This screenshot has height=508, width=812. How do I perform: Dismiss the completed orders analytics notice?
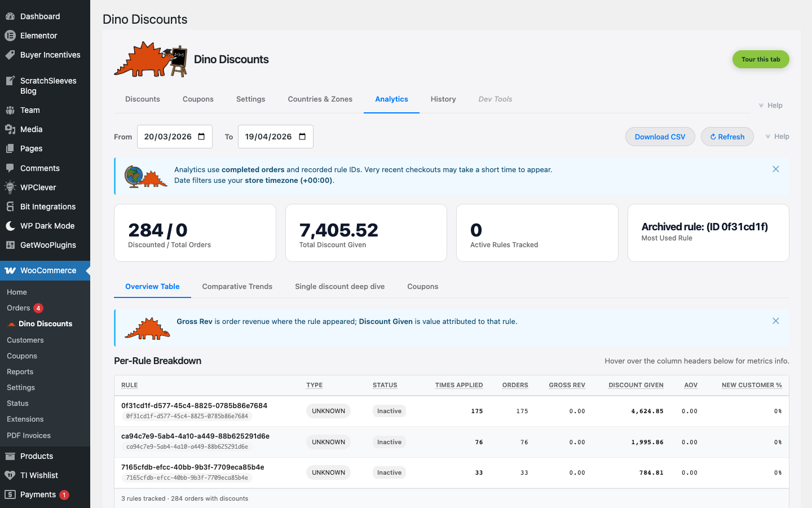click(776, 169)
